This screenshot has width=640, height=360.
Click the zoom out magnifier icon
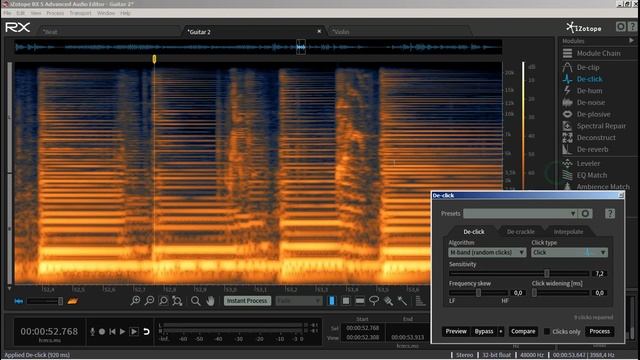[x=149, y=301]
